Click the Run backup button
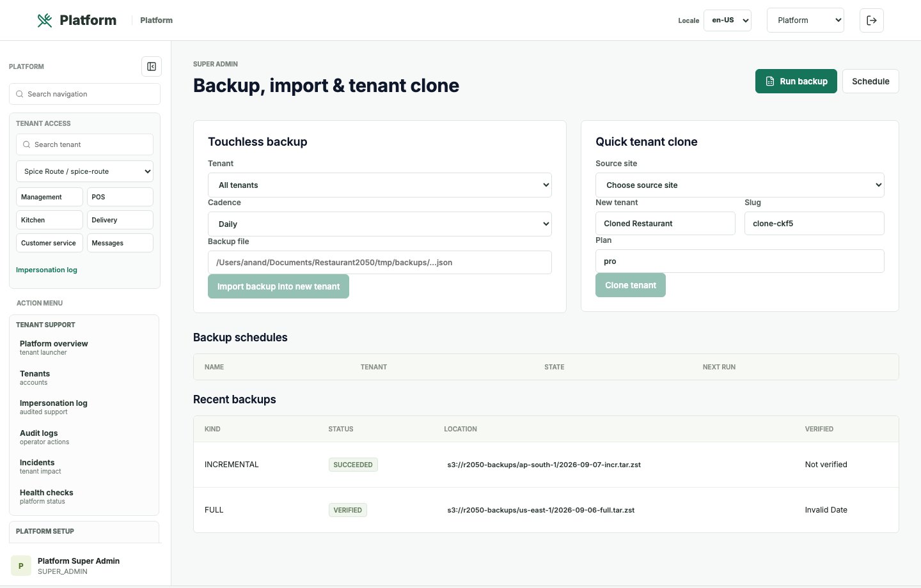 point(796,81)
